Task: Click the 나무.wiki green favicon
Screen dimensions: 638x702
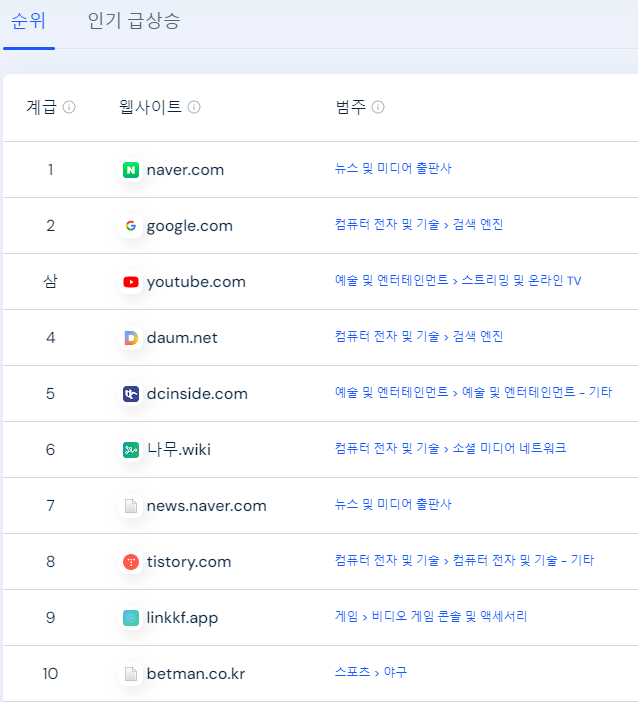Action: (x=131, y=450)
